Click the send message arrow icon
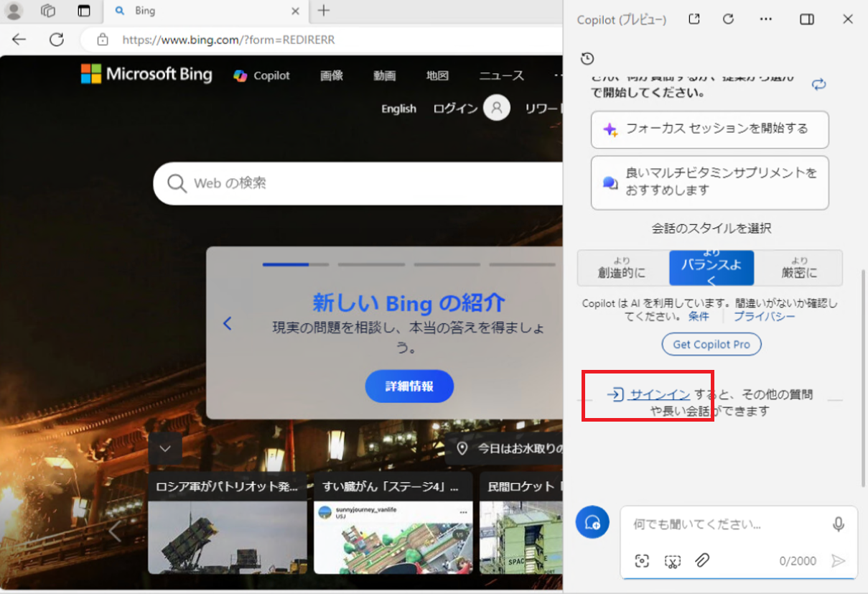The width and height of the screenshot is (868, 594). click(x=838, y=561)
